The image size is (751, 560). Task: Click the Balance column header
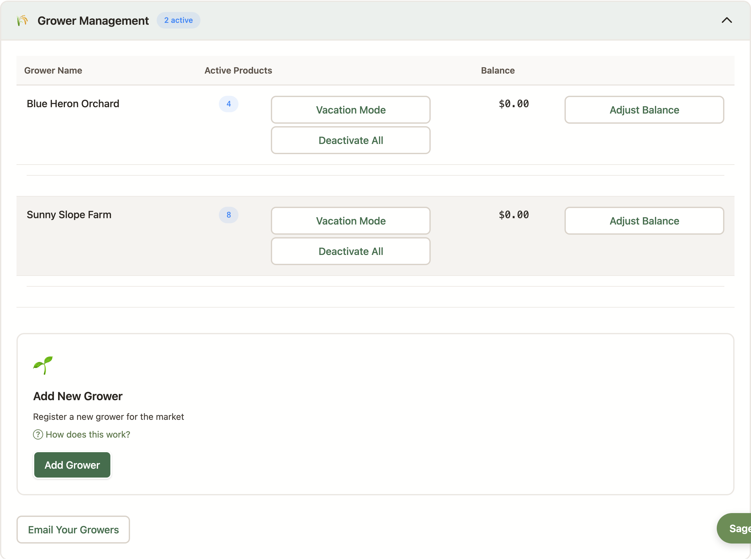498,70
